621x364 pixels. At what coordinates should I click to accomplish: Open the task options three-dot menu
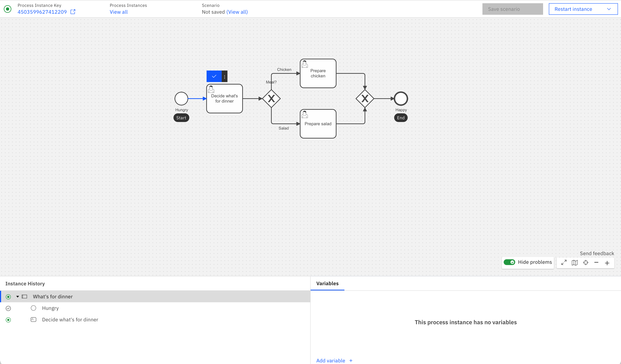tap(225, 76)
